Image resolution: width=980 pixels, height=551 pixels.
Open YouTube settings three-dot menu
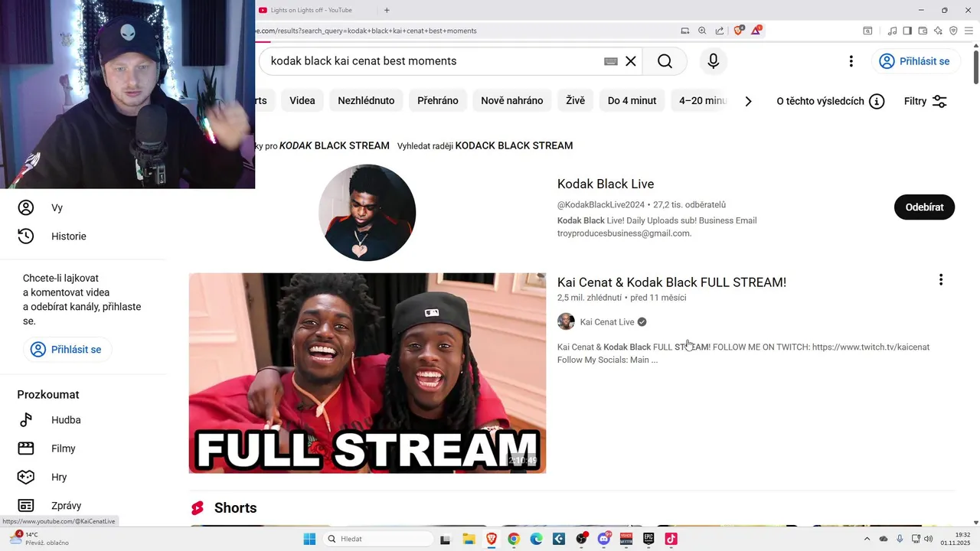coord(851,61)
